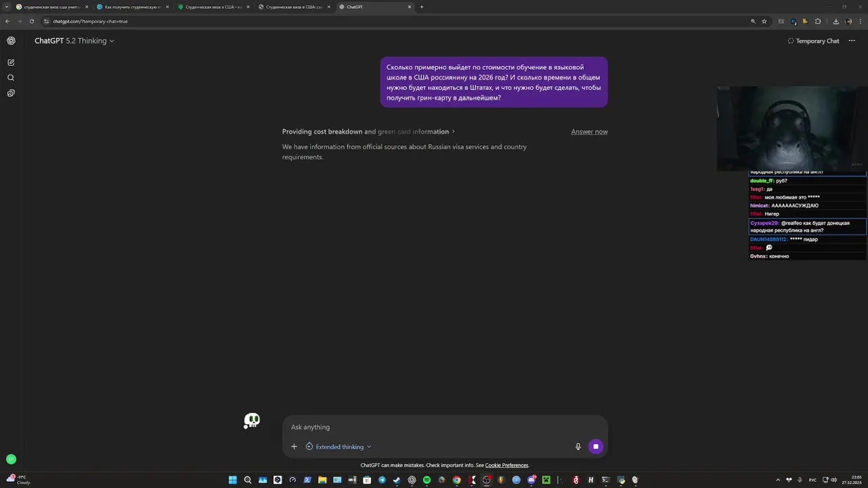The width and height of the screenshot is (868, 488).
Task: Go back with browser back arrow
Action: click(7, 21)
